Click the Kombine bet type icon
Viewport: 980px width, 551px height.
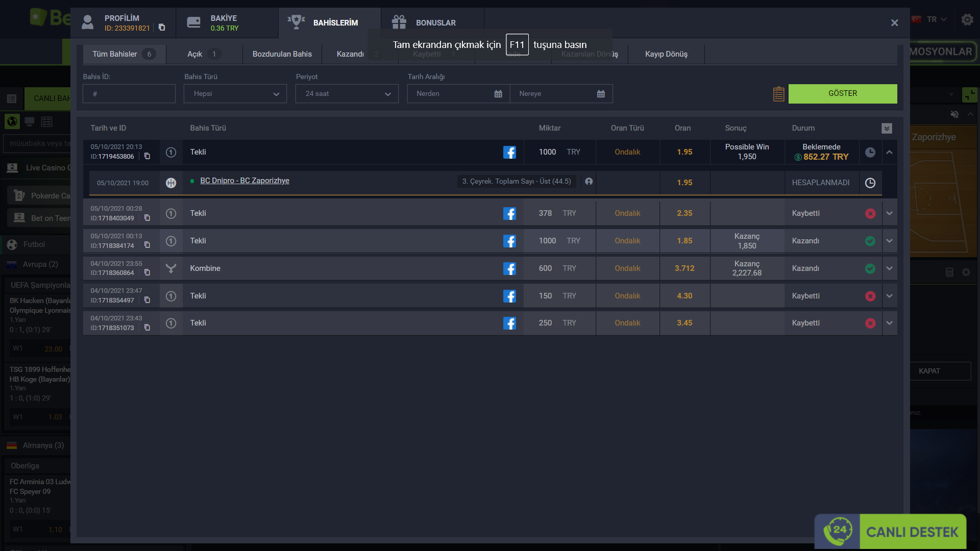coord(171,268)
